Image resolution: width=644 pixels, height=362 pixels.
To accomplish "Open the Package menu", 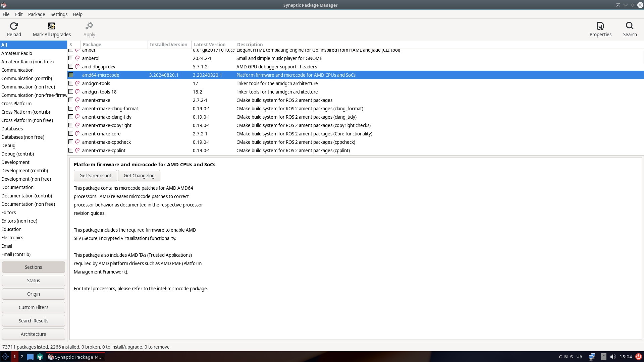I will [37, 14].
